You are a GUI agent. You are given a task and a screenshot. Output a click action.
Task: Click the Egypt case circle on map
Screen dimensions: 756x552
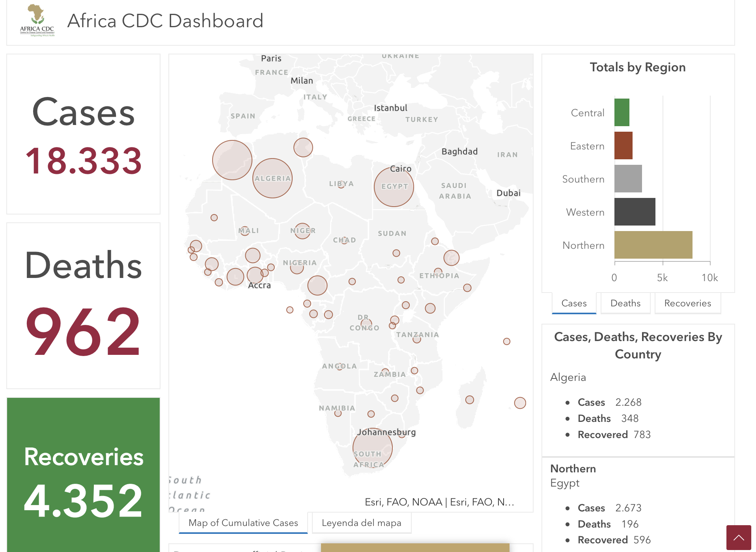pos(394,187)
